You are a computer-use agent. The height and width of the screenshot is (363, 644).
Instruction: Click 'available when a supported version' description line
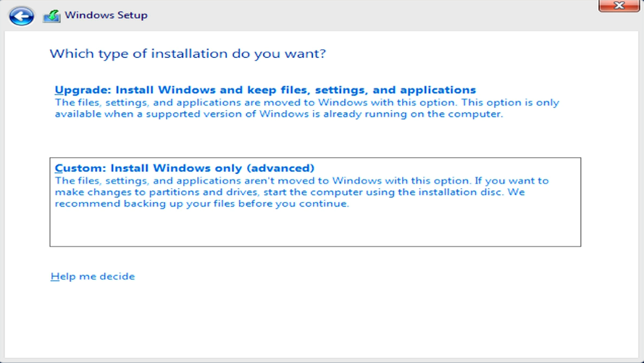279,114
